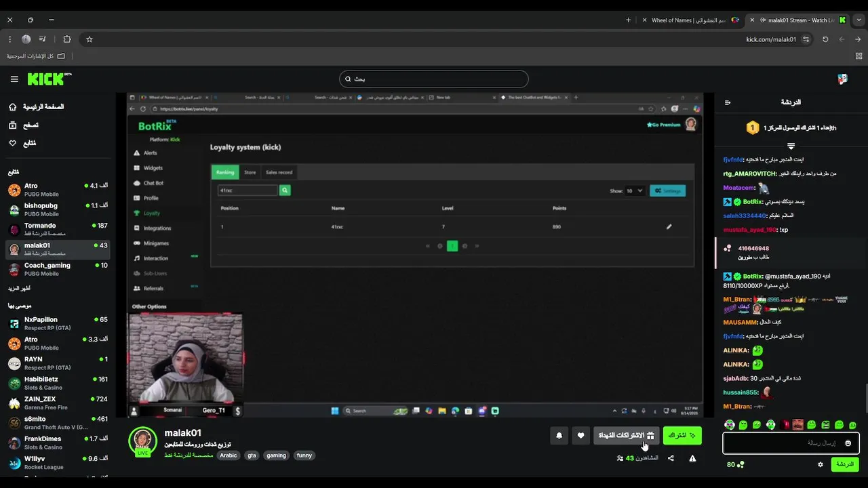Screen dimensions: 868x488
Task: Click BotRix username in chat
Action: pos(752,202)
